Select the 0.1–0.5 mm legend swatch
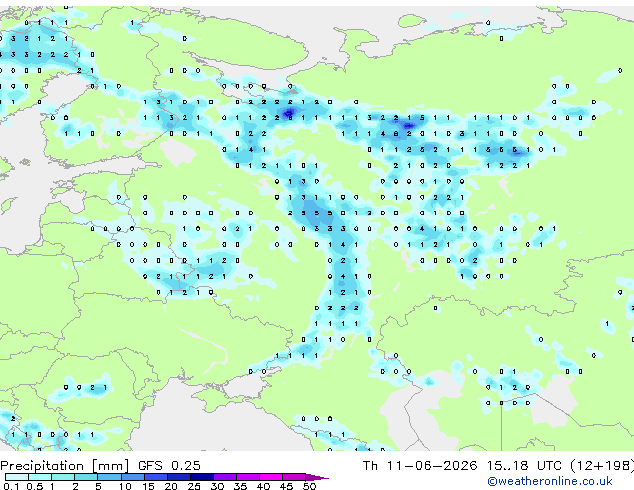This screenshot has width=634, height=490. 17,477
